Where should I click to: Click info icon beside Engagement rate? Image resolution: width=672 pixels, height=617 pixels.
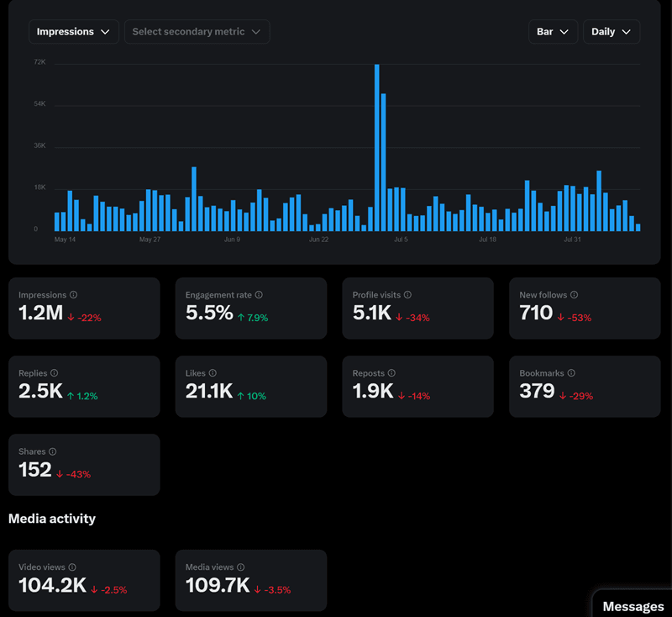tap(259, 295)
